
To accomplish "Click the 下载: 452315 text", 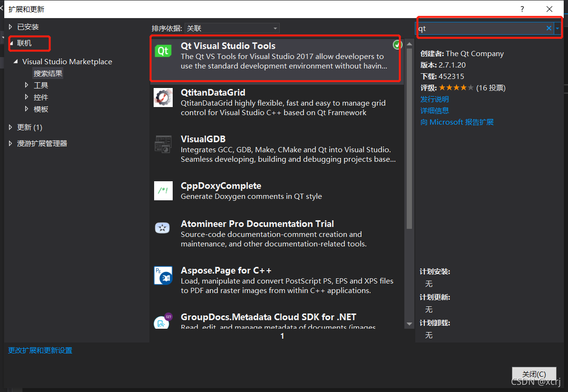I will point(442,77).
